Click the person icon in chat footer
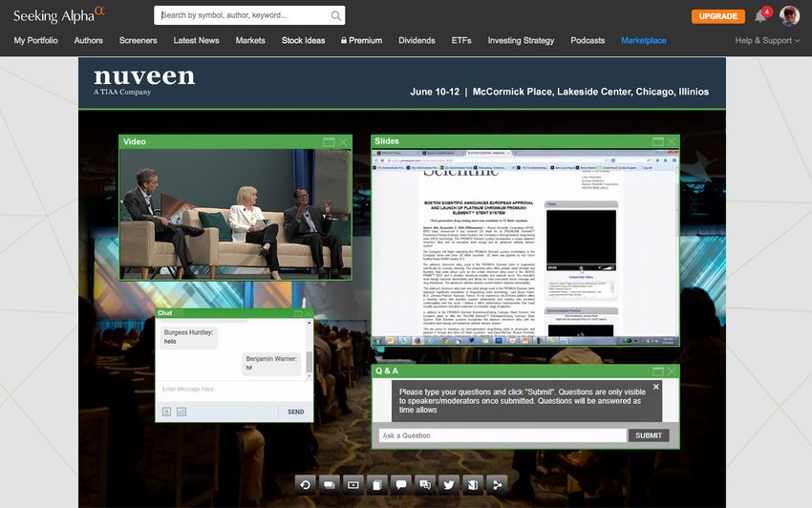This screenshot has height=508, width=812. tap(167, 412)
